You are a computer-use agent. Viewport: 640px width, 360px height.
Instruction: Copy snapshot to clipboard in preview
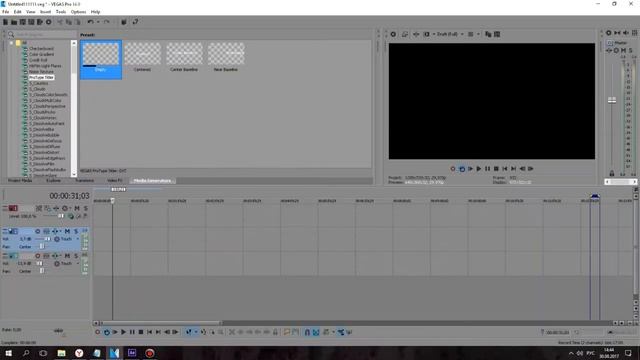[x=488, y=34]
